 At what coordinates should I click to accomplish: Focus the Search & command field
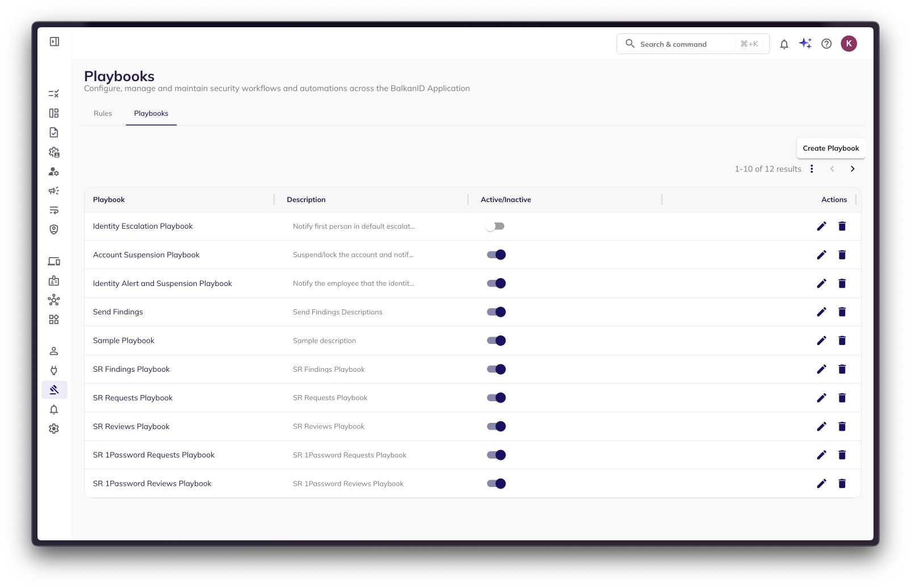(x=687, y=44)
